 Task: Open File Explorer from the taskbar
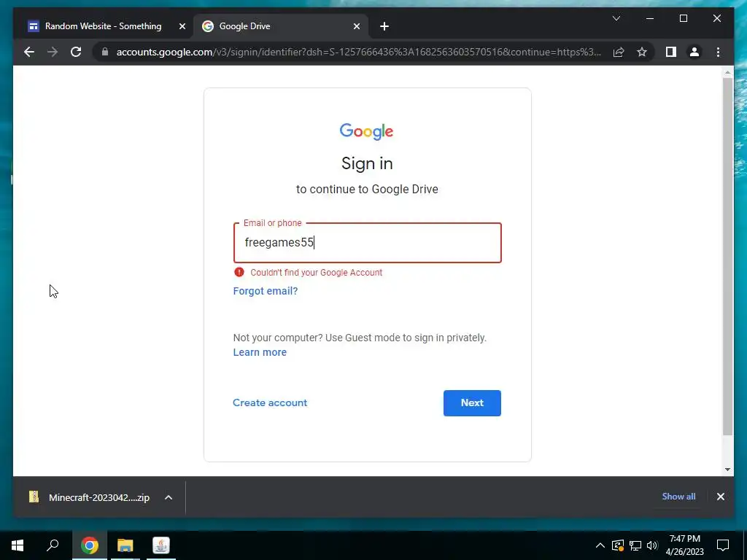point(125,545)
